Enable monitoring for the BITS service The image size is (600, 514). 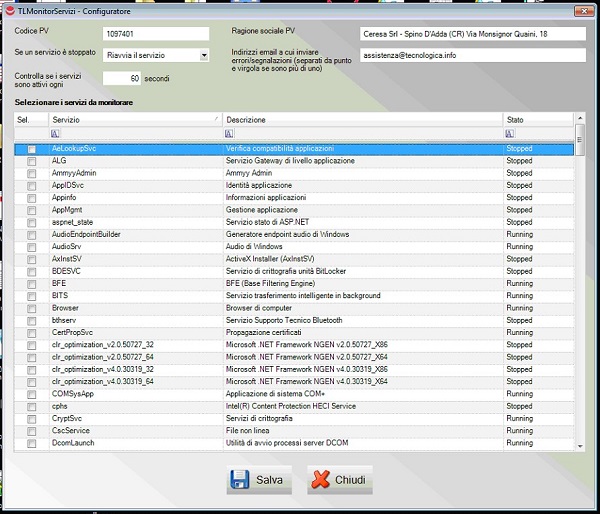pos(32,296)
